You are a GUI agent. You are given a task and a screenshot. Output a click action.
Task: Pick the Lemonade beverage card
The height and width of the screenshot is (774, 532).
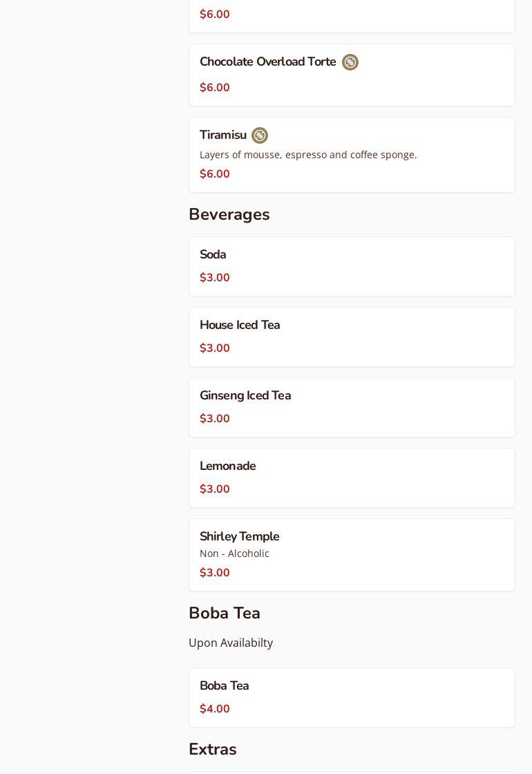352,478
